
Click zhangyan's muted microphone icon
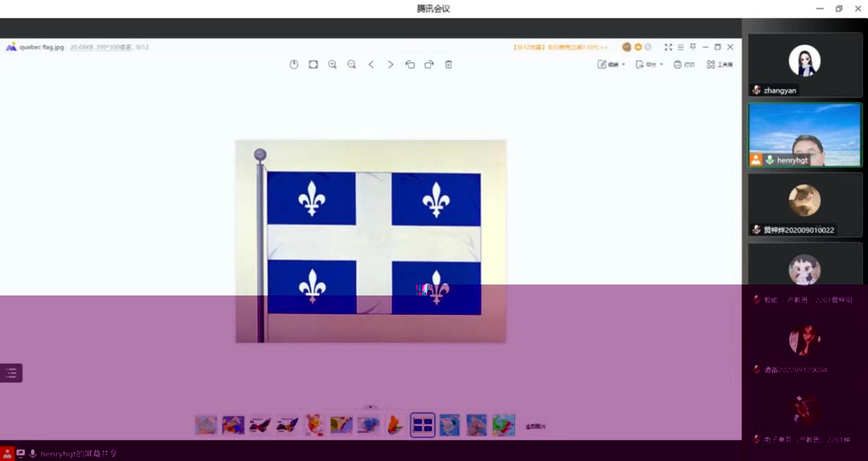click(x=756, y=90)
